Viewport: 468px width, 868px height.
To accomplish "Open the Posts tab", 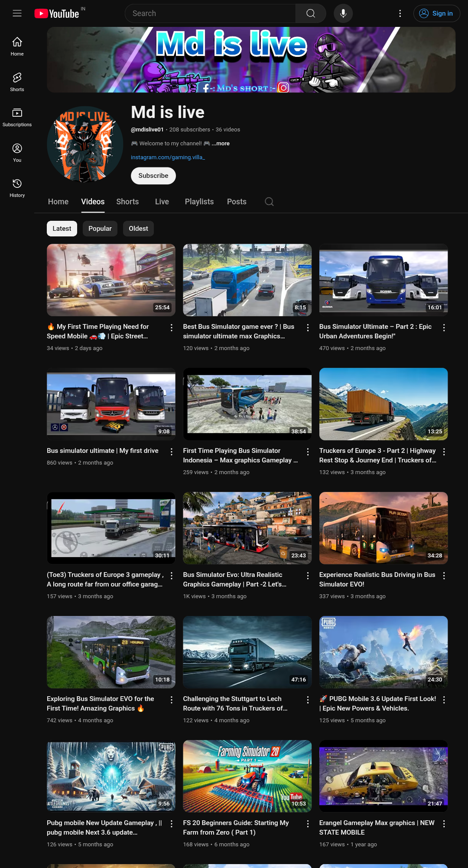I will [x=237, y=202].
